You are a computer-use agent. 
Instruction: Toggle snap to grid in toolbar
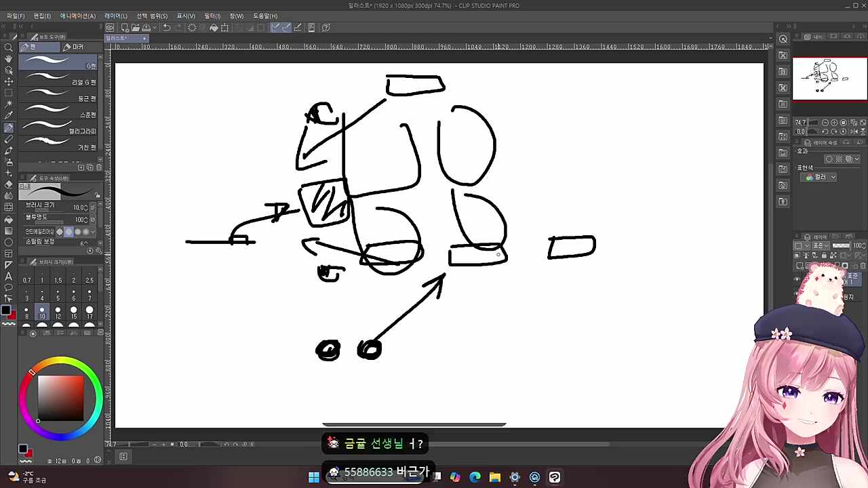[298, 28]
